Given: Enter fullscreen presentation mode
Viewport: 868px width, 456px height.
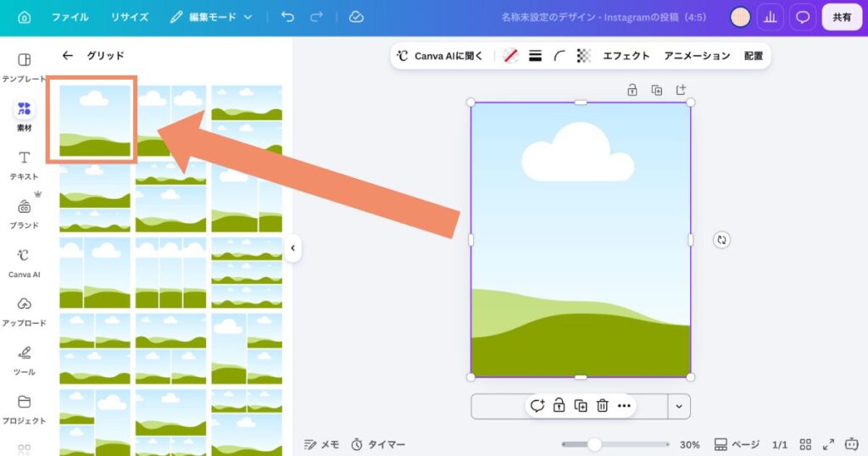Looking at the screenshot, I should point(828,444).
